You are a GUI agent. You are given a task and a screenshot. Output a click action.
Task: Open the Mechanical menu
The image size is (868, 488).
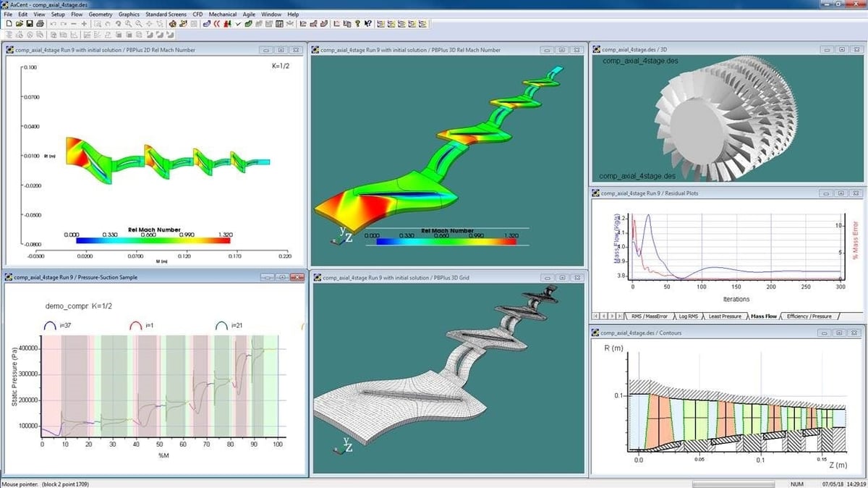(x=222, y=14)
